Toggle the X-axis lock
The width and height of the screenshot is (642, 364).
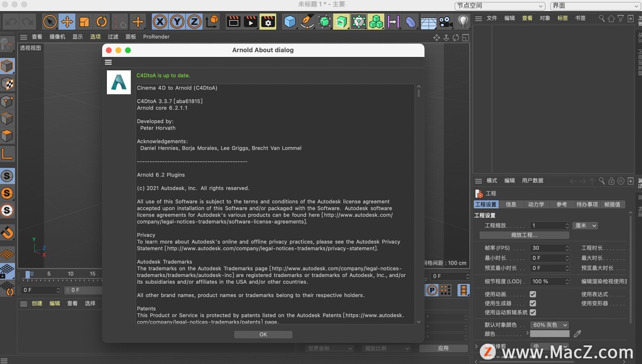159,21
